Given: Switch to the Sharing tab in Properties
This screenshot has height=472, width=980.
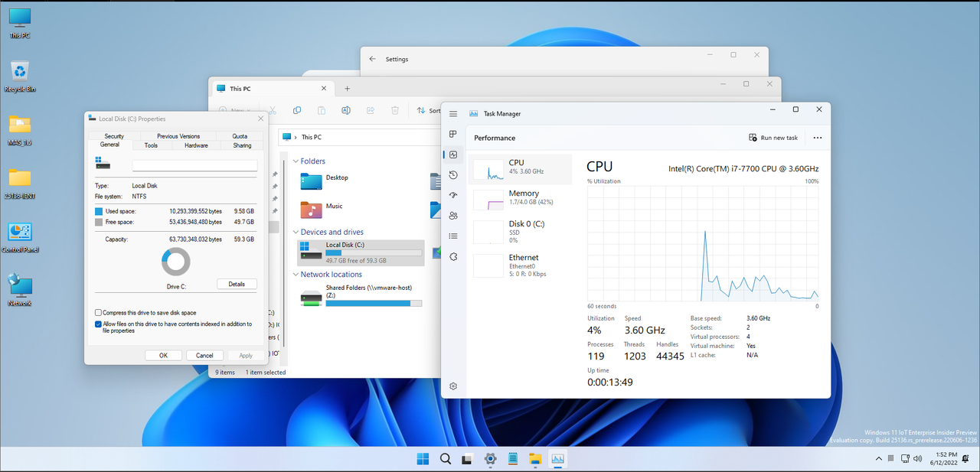Looking at the screenshot, I should (x=242, y=145).
